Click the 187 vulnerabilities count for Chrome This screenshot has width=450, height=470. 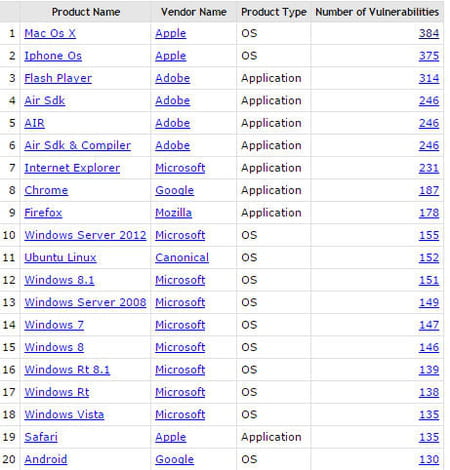[x=429, y=190]
